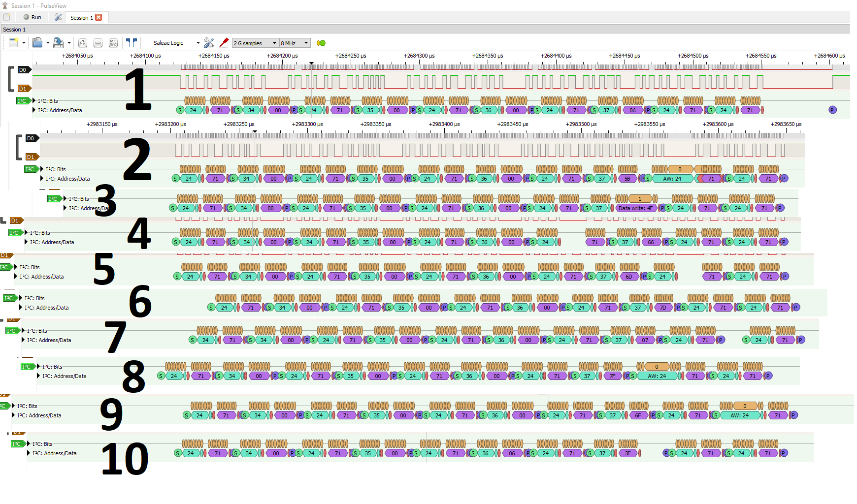
Task: Select D1 channel label below +2983150 µs ruler
Action: coord(32,157)
